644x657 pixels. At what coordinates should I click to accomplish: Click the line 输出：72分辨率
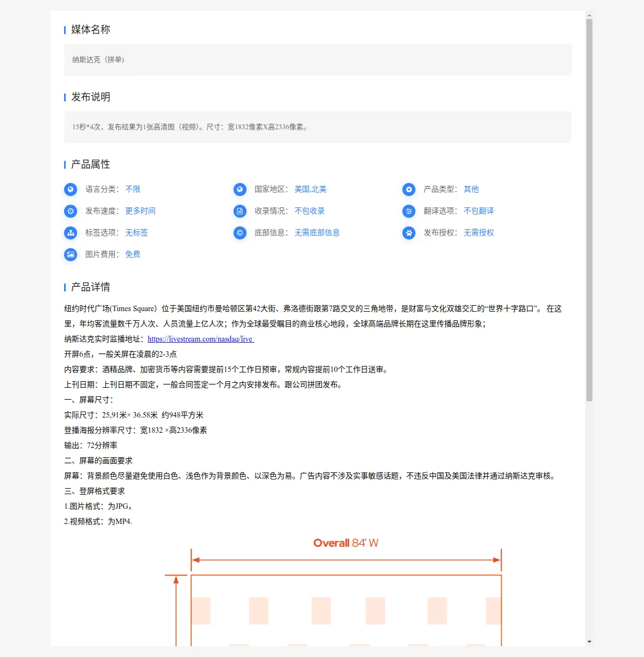[91, 445]
